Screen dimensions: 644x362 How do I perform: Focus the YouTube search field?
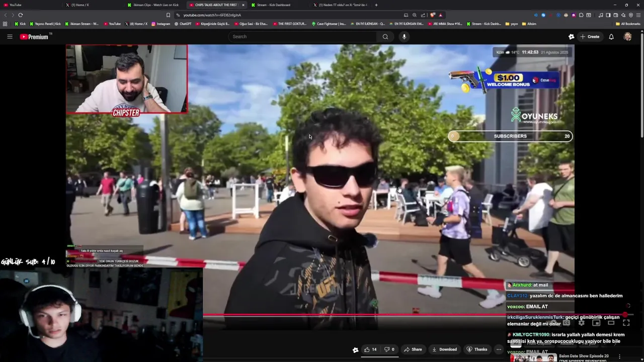click(x=303, y=37)
